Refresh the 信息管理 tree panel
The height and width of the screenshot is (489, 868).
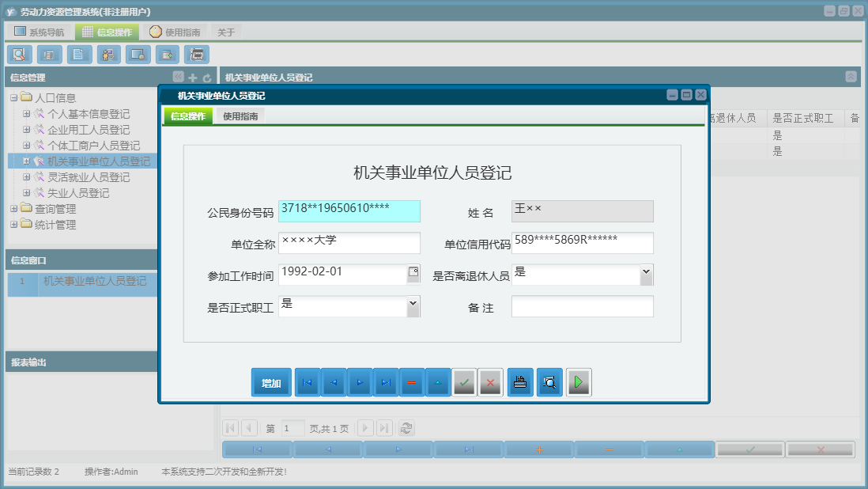pyautogui.click(x=207, y=78)
